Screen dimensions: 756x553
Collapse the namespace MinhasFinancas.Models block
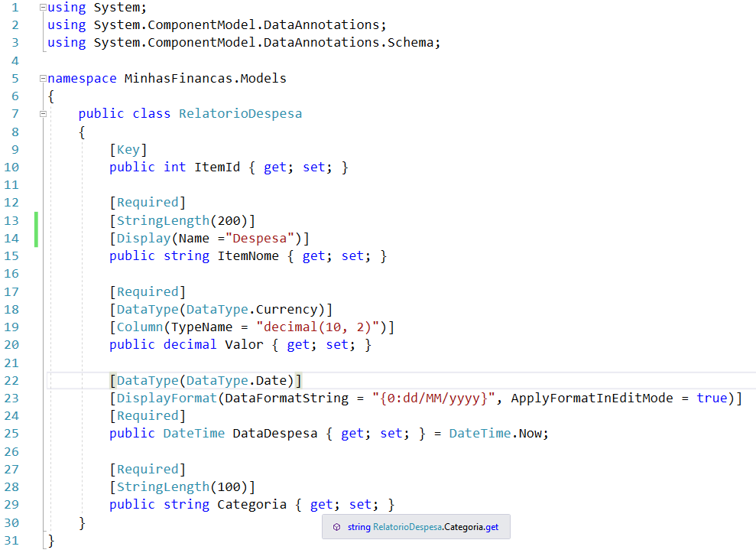pos(43,78)
